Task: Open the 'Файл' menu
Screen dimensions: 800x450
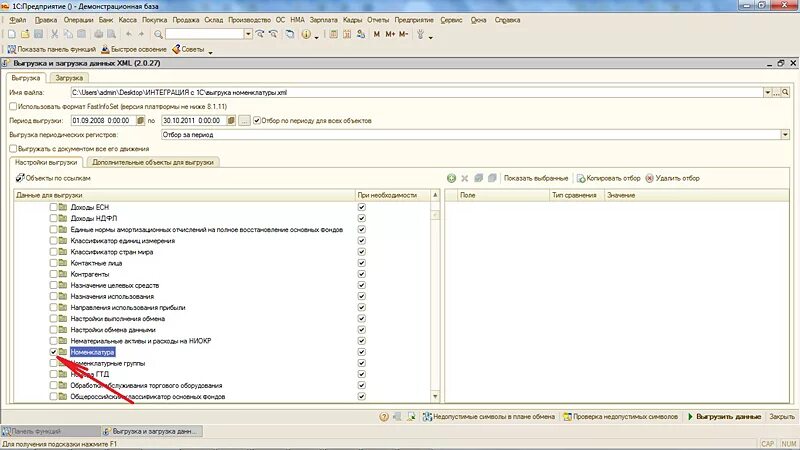Action: pyautogui.click(x=18, y=20)
